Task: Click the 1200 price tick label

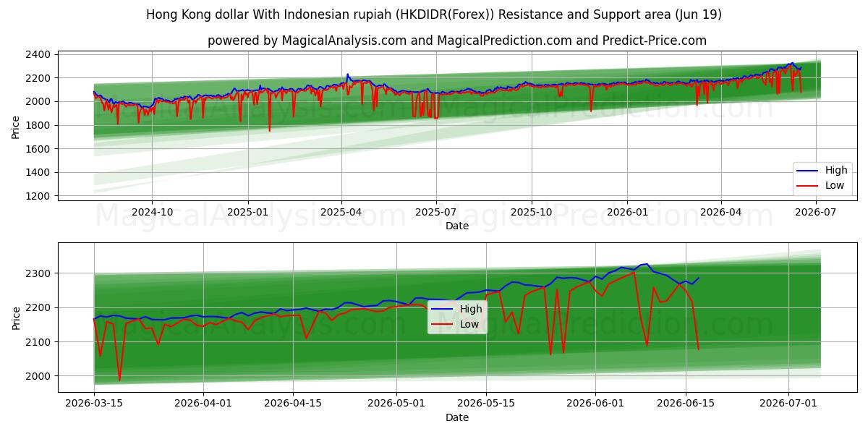Action: [x=38, y=197]
